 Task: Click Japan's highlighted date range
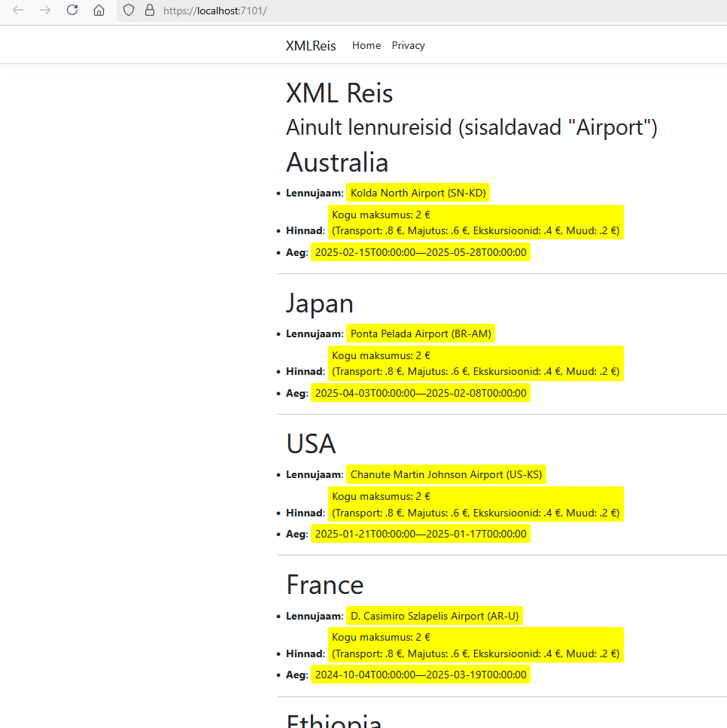(x=421, y=393)
